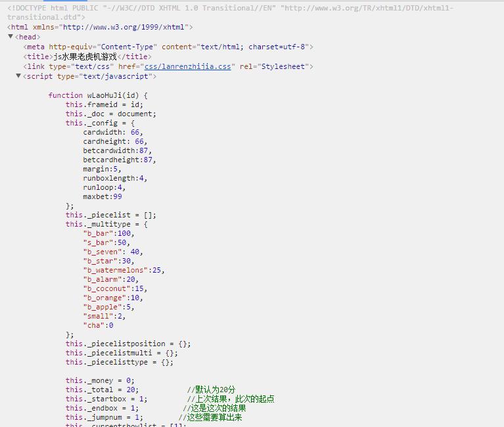Click the this._piecelistposition = {} line
This screenshot has height=427, width=504.
(128, 344)
